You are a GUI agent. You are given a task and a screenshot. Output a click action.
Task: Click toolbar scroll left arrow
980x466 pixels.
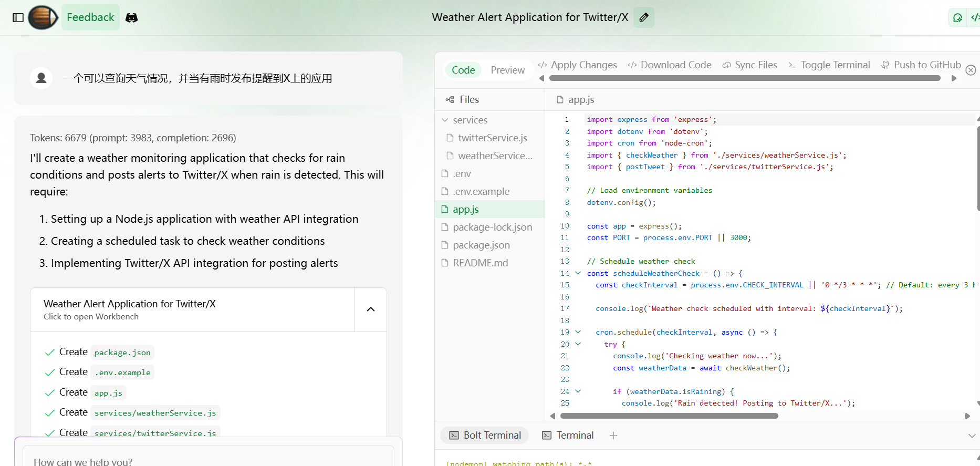(541, 78)
